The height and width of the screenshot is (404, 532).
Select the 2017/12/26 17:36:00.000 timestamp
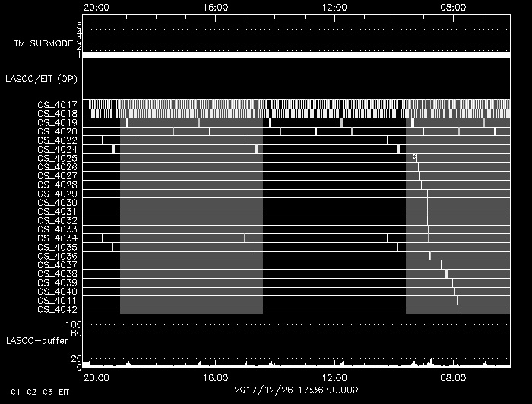coord(296,390)
